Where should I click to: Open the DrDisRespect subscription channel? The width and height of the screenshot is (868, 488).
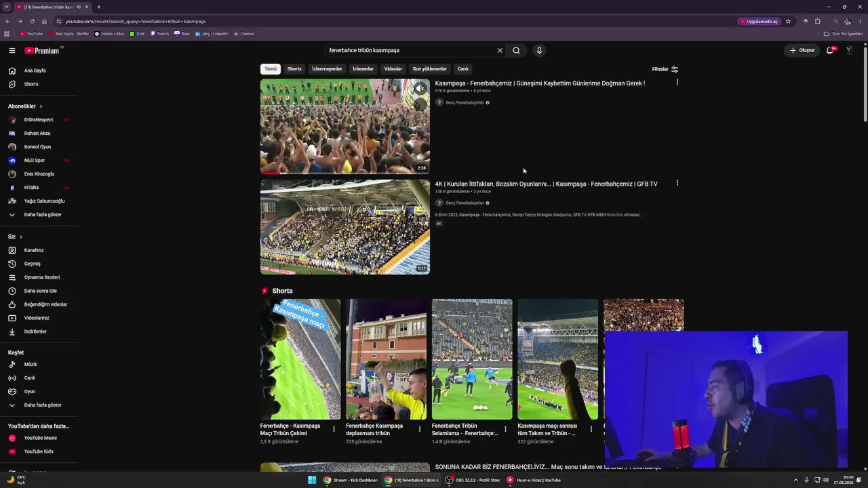pyautogui.click(x=39, y=120)
